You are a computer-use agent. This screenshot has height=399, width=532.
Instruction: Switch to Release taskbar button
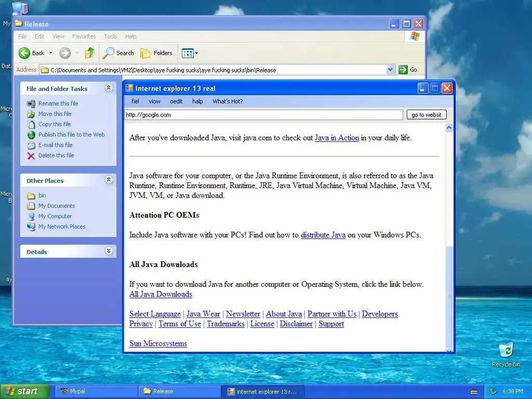179,392
